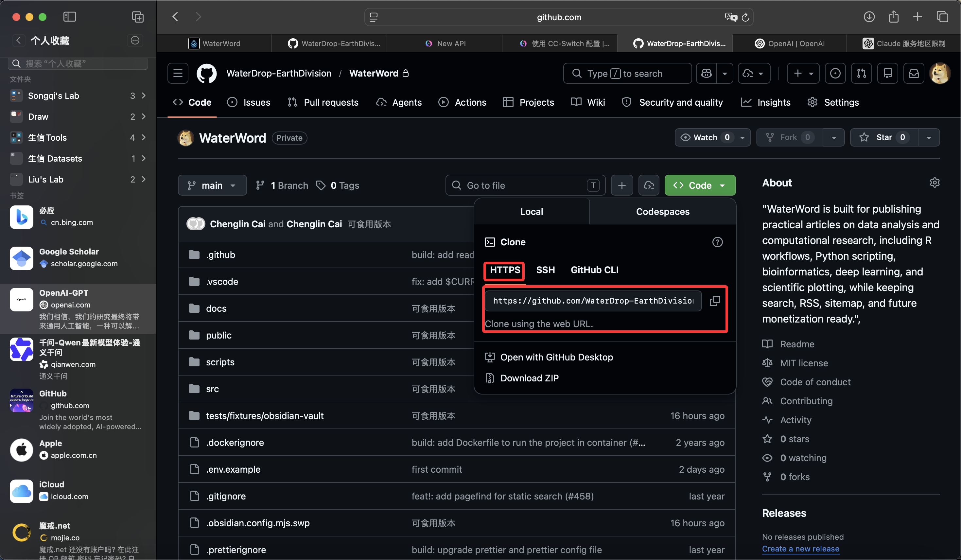
Task: Open the tests/fixtures/obsidian-vault folder
Action: click(x=265, y=416)
